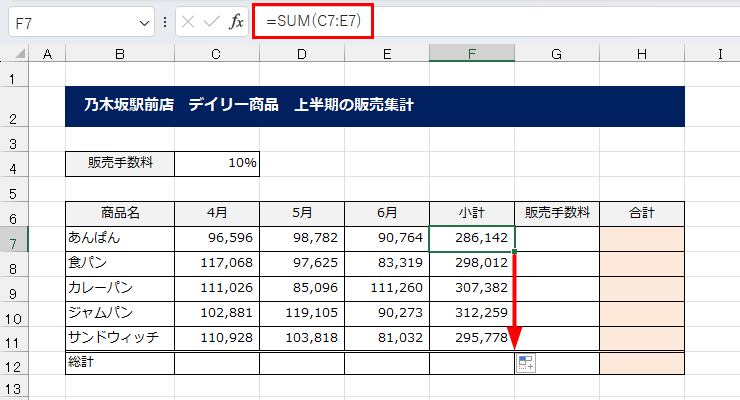Click the 商品名 header cell
Viewport: 740px width, 400px height.
(120, 214)
